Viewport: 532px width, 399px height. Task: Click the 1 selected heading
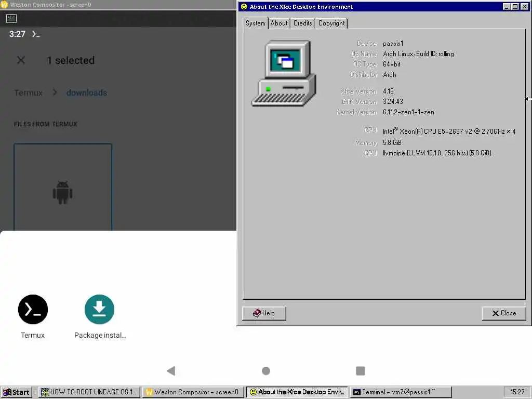[71, 60]
